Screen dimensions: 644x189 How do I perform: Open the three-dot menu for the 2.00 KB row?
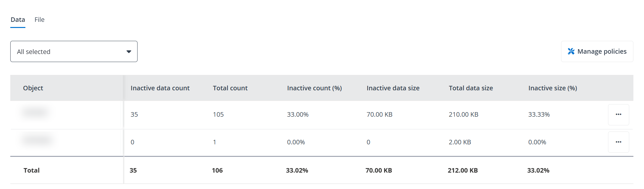tap(618, 142)
